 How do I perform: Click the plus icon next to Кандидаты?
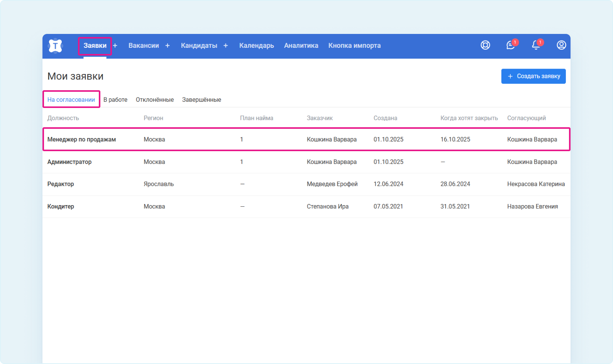pos(226,45)
